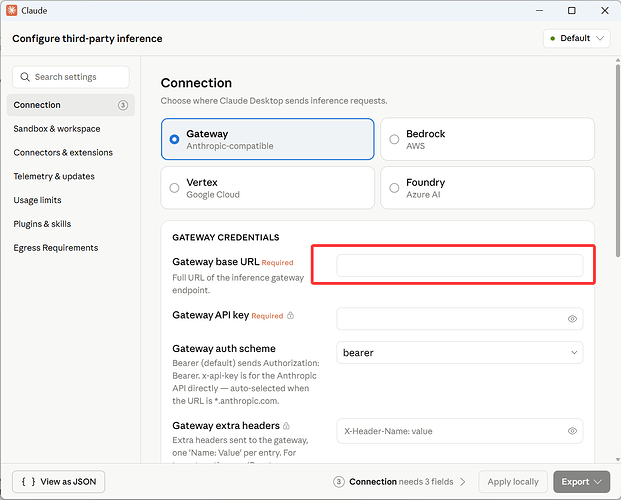Open Telemetry & updates settings

point(54,176)
